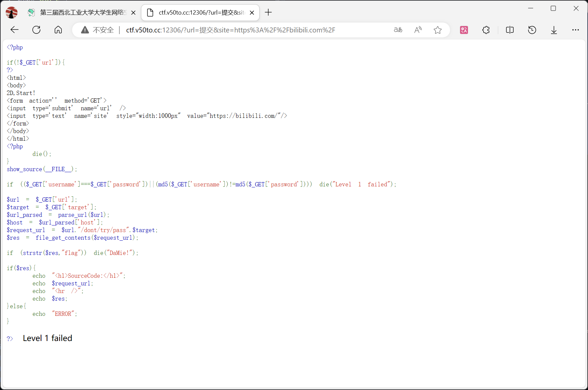
Task: Click the file_get_contents($request_url) code
Action: 87,238
